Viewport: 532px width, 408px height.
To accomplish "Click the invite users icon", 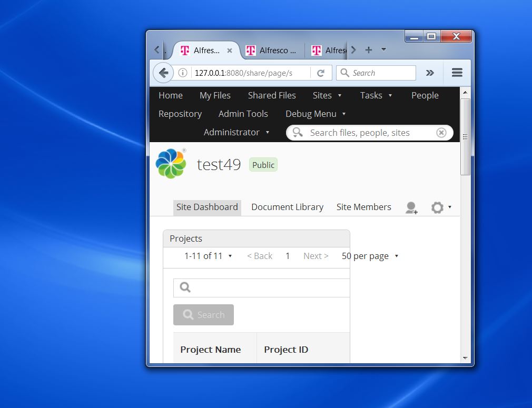I will coord(411,208).
